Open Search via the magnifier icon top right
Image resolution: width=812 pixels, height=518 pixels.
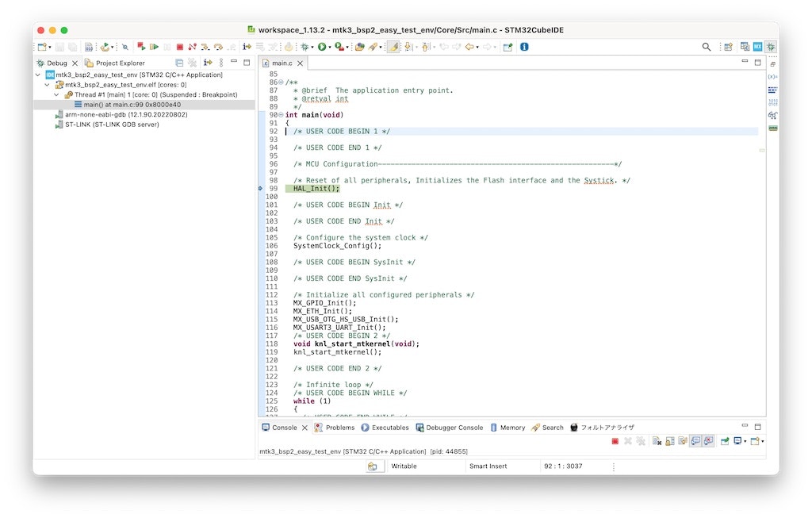point(707,46)
